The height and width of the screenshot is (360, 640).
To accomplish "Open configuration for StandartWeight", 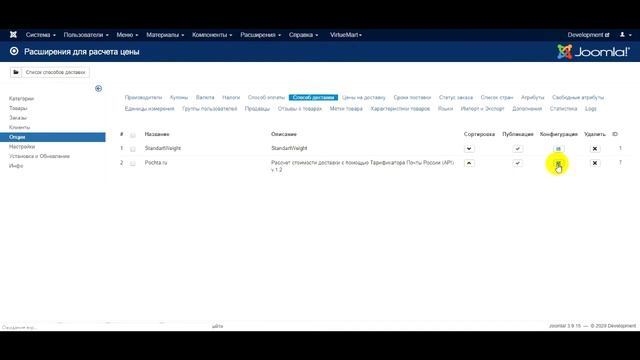I will (558, 149).
